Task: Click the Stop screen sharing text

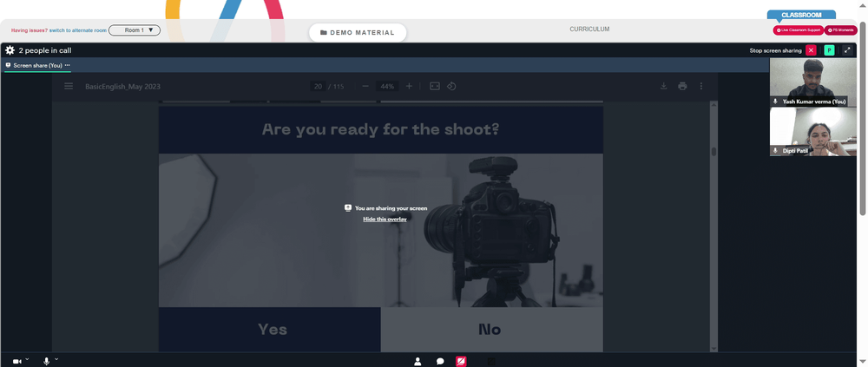Action: tap(775, 50)
